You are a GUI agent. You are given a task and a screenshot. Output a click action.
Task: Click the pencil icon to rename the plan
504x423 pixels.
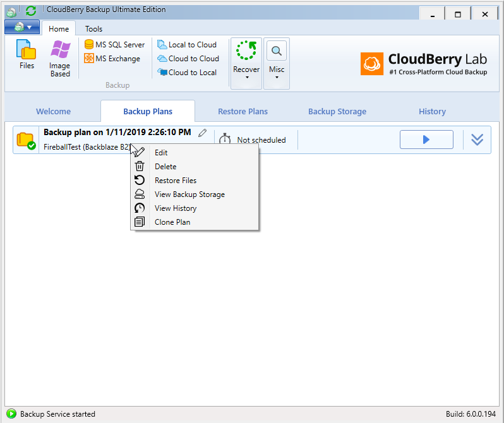pyautogui.click(x=202, y=133)
